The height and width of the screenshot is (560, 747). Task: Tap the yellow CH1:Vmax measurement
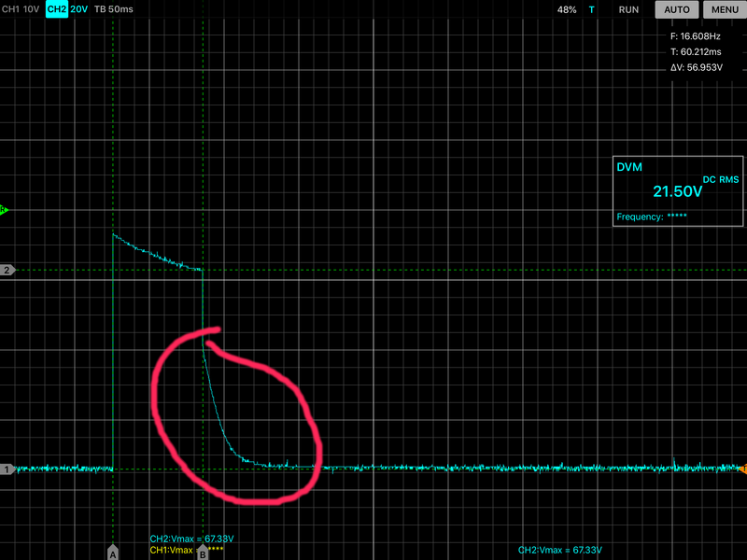[186, 550]
